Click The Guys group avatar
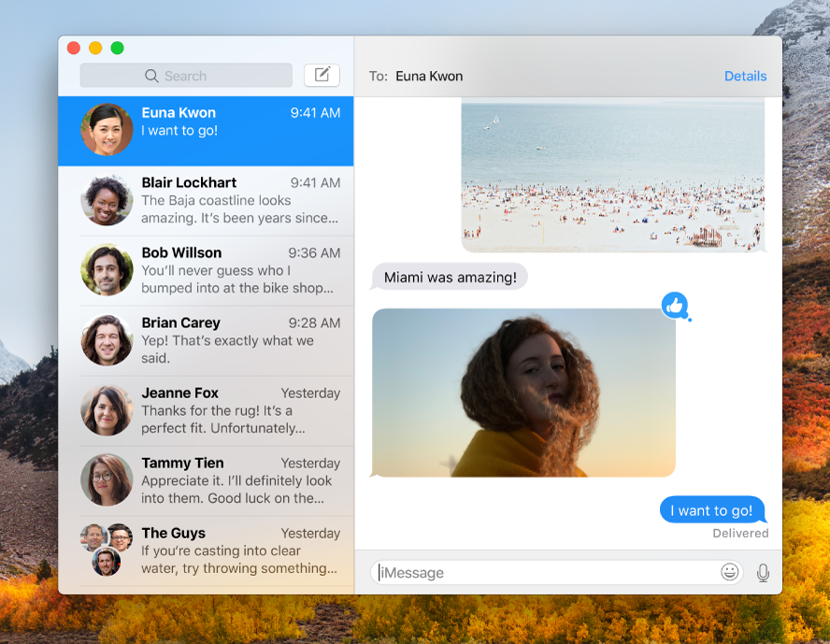830x644 pixels. click(107, 550)
